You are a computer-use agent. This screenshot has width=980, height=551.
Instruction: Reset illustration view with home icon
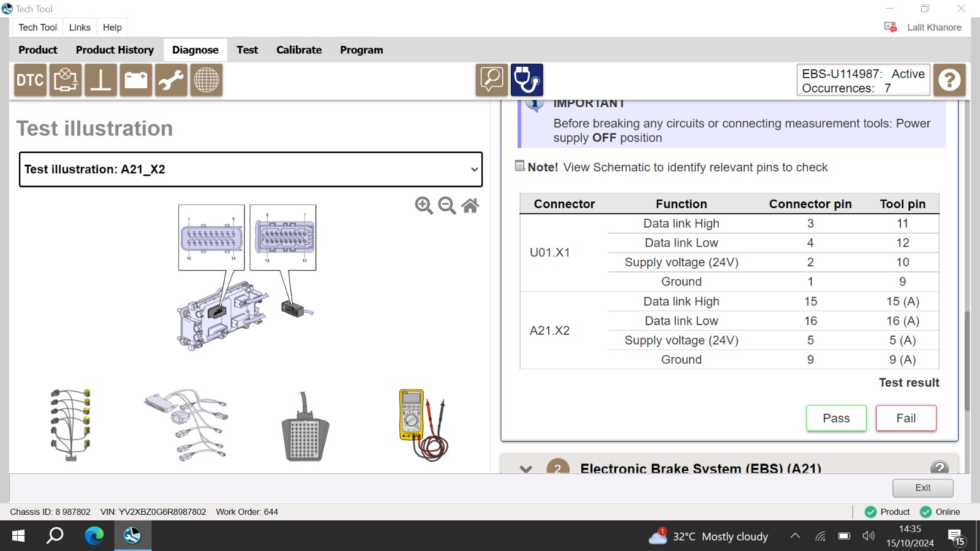(470, 206)
